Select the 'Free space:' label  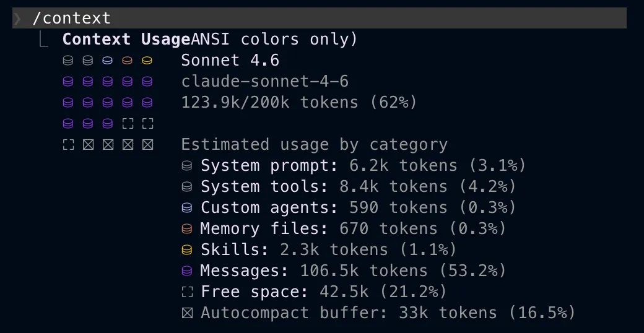[255, 292]
